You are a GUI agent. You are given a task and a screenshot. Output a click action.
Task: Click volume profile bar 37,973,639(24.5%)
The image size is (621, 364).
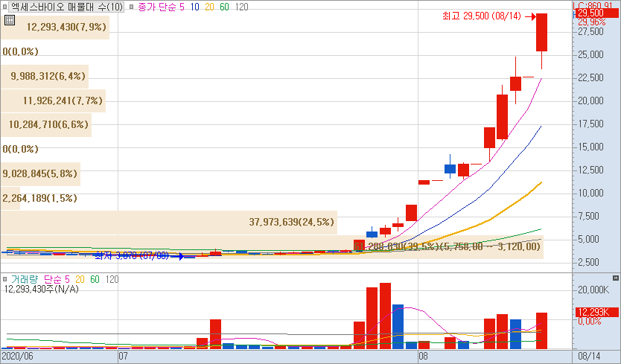[x=169, y=223]
